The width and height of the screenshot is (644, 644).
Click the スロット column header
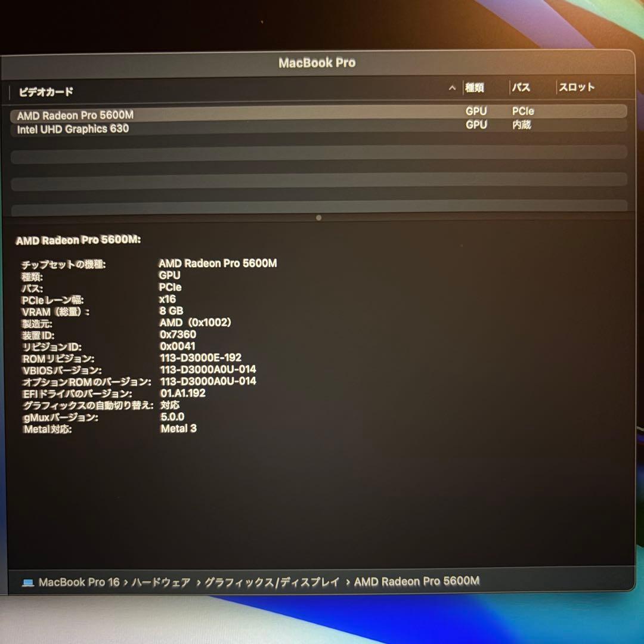pyautogui.click(x=576, y=87)
